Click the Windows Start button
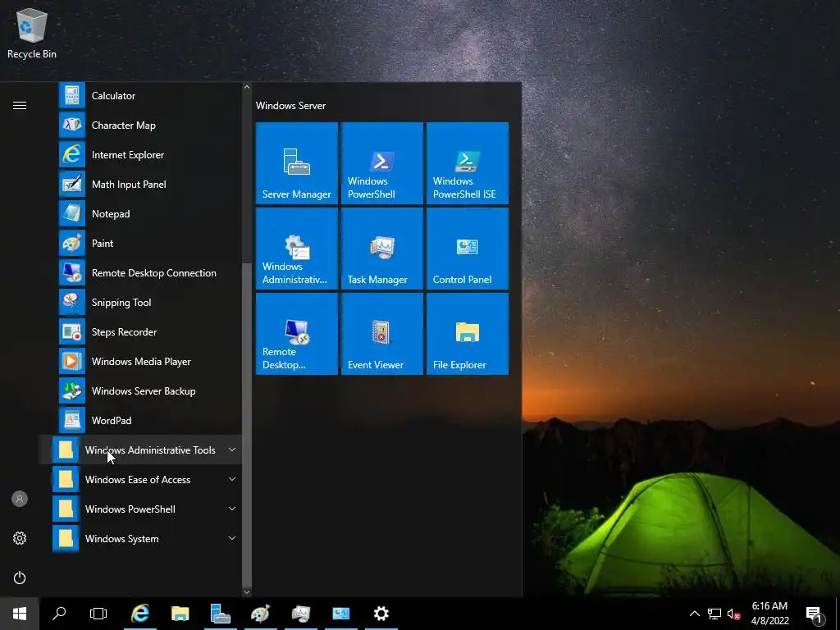This screenshot has height=630, width=840. pos(20,614)
